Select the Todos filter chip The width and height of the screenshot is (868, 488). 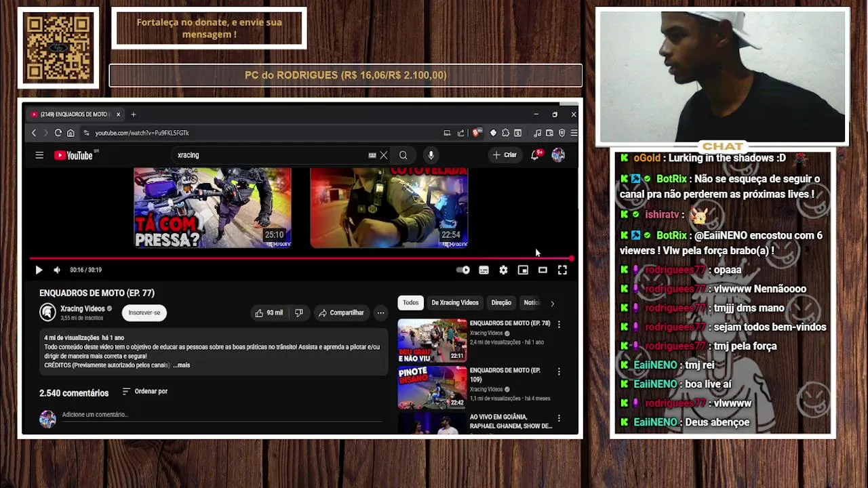411,302
